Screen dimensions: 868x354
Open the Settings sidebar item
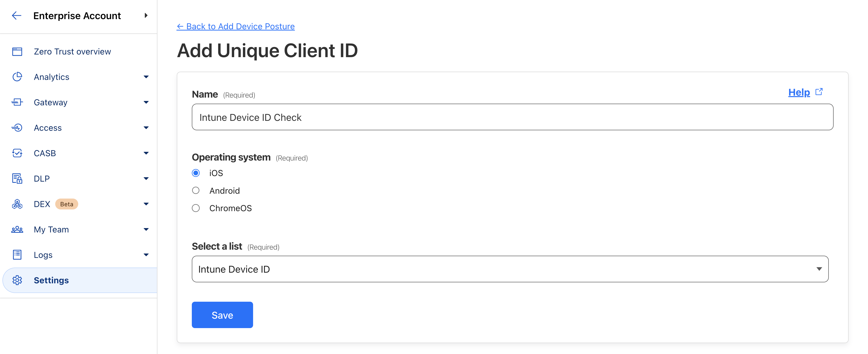[x=51, y=280]
